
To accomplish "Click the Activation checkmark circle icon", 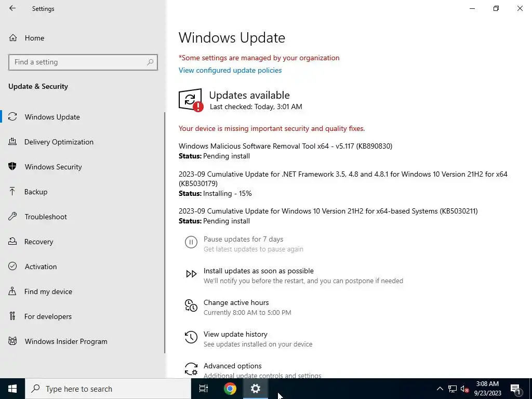I will [x=12, y=267].
